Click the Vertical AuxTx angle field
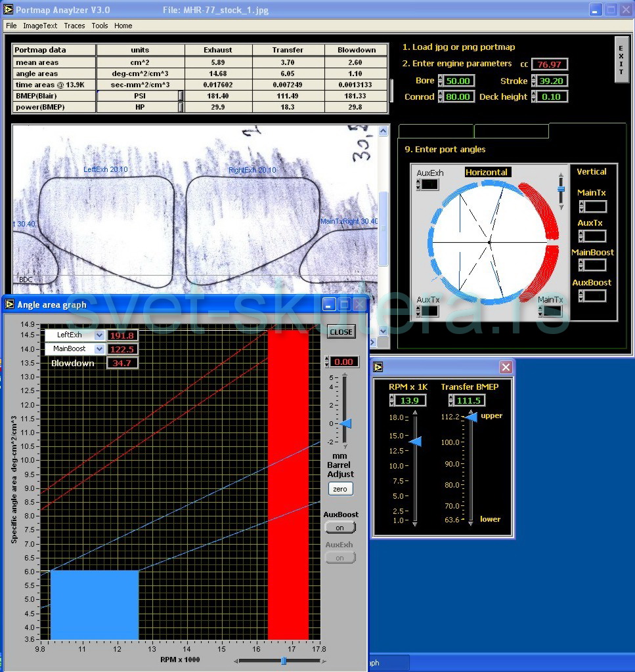The width and height of the screenshot is (635, 672). (596, 236)
